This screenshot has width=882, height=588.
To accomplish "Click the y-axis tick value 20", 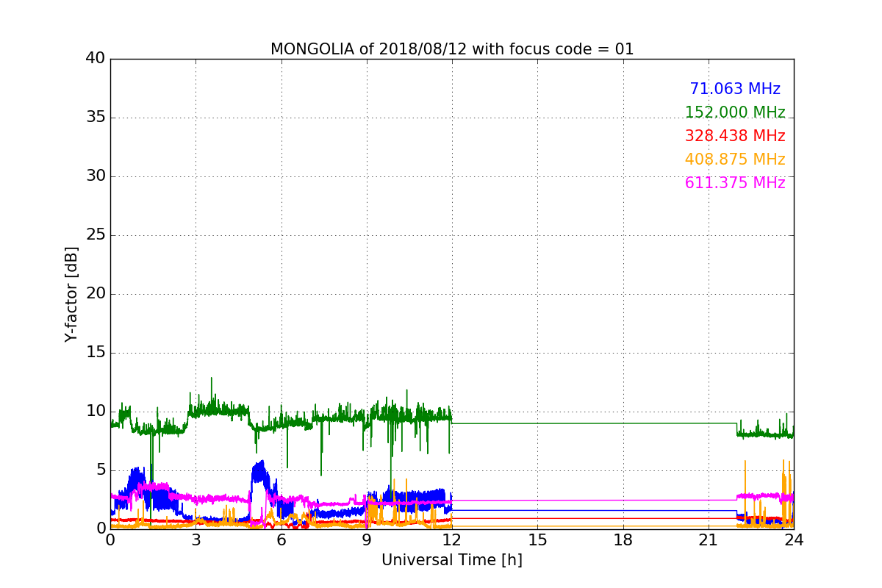I will pos(96,294).
